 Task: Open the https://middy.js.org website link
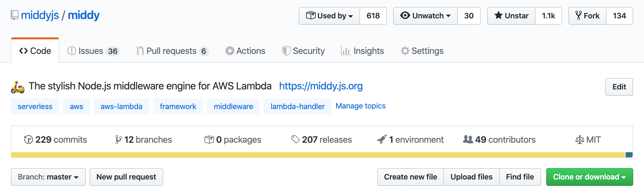click(321, 86)
